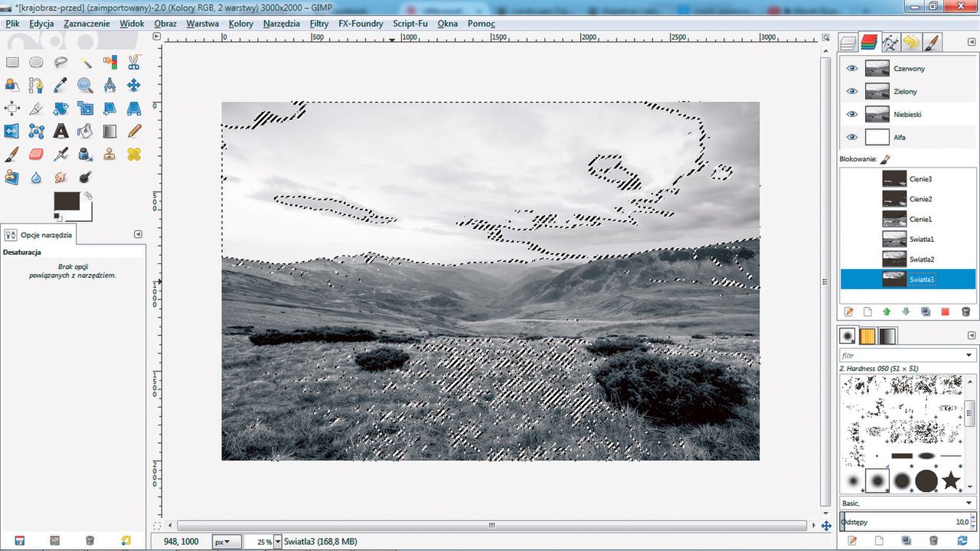Select the Ellipse Select tool
This screenshot has width=980, height=551.
(36, 63)
